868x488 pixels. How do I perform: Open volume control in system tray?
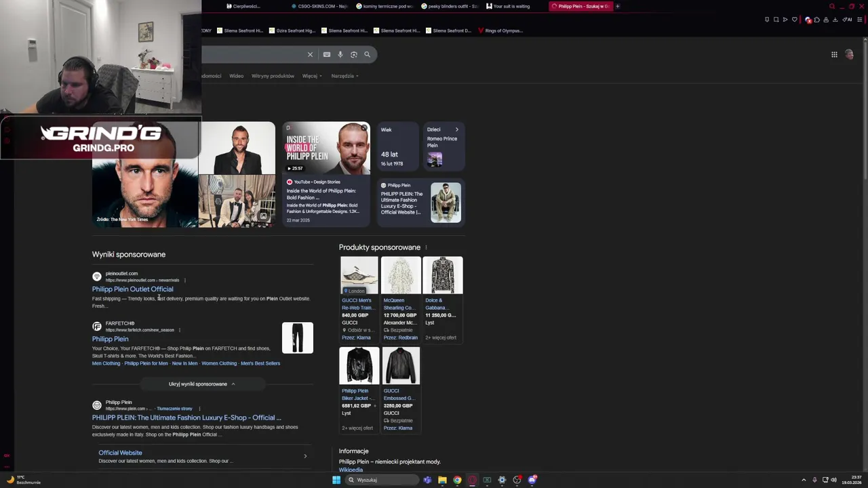point(833,480)
